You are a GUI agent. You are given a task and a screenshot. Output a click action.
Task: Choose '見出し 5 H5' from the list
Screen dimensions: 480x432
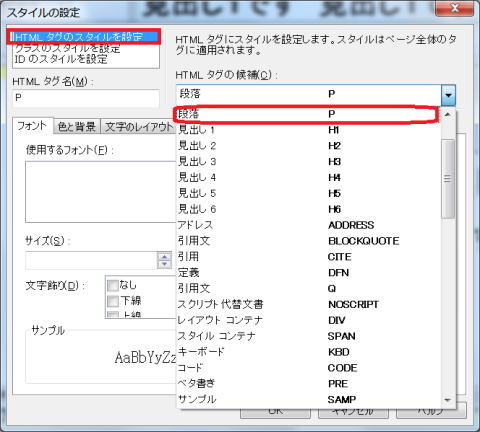click(308, 193)
